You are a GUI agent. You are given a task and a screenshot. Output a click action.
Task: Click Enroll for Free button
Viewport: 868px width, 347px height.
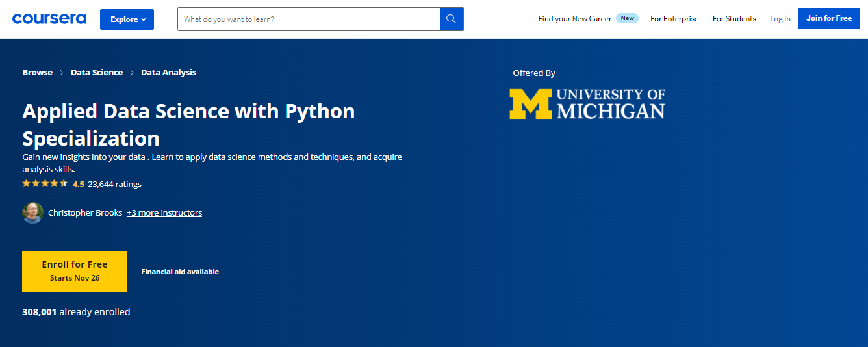(x=75, y=271)
